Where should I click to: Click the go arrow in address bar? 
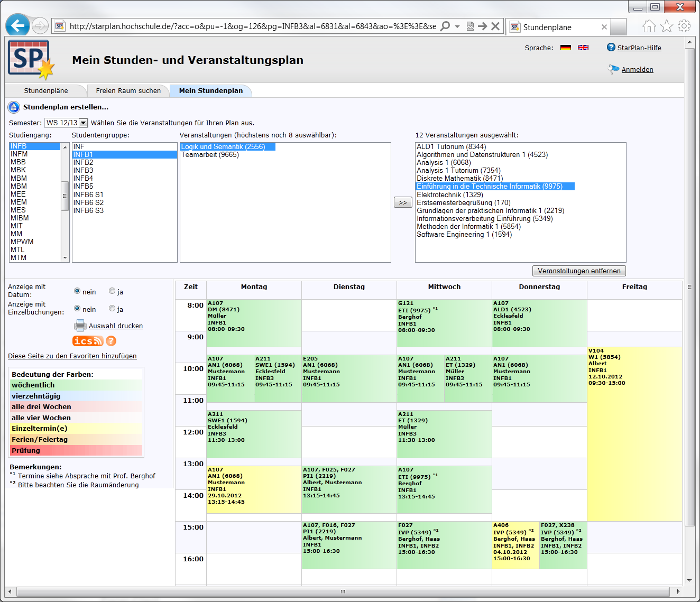pos(482,26)
